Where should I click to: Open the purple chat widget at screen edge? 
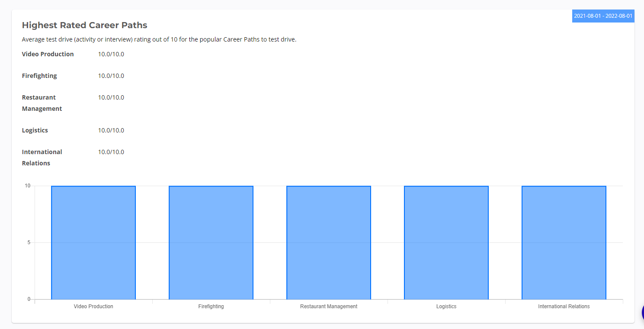coord(642,312)
